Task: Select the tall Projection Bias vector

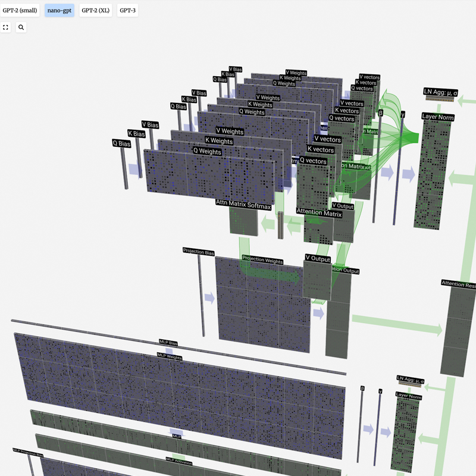Action: click(201, 296)
